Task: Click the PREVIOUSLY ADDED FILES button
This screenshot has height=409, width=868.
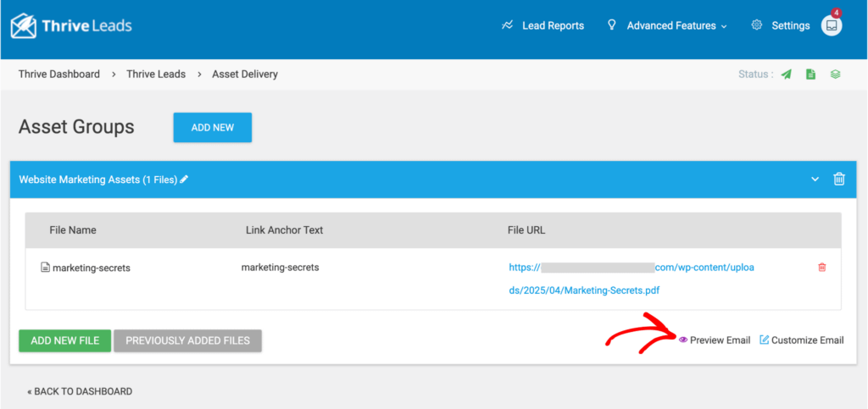Action: [187, 340]
